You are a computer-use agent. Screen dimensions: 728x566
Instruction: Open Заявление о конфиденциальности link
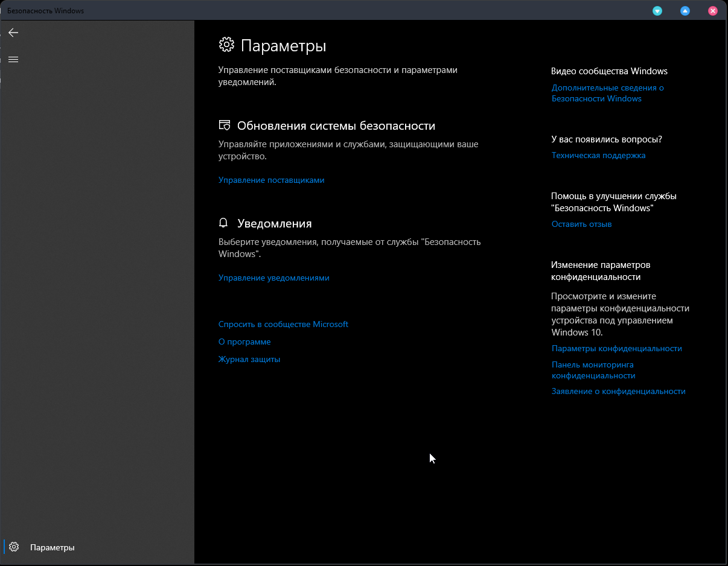(x=618, y=391)
